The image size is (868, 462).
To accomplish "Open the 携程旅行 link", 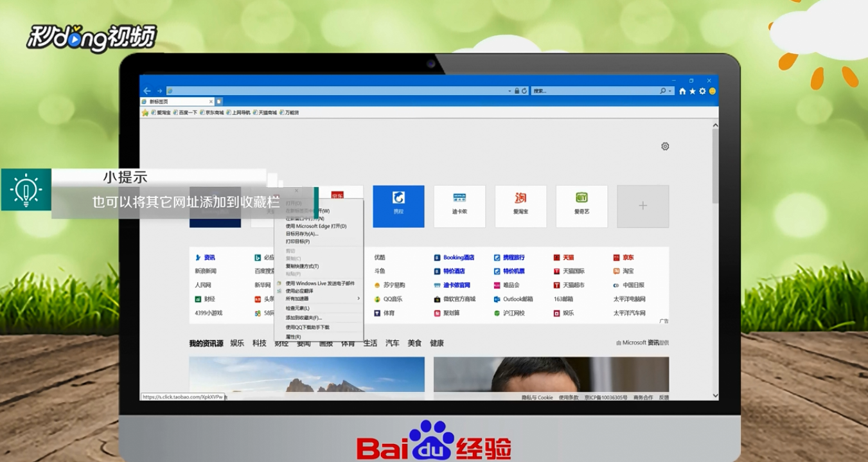I will [514, 258].
